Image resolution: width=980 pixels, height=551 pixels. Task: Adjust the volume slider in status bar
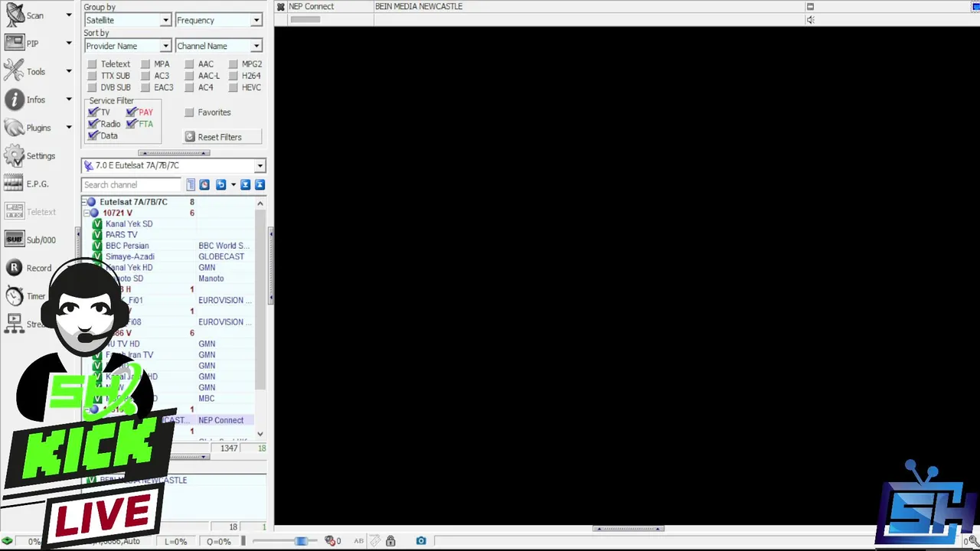point(301,541)
